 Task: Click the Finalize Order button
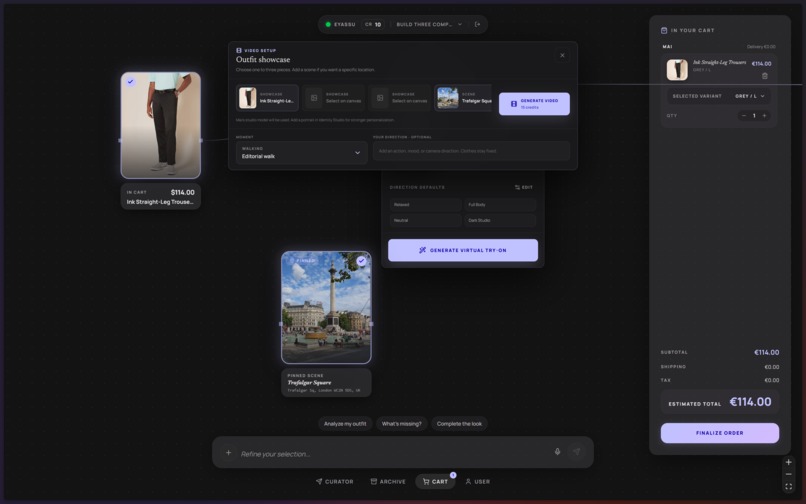click(x=720, y=433)
